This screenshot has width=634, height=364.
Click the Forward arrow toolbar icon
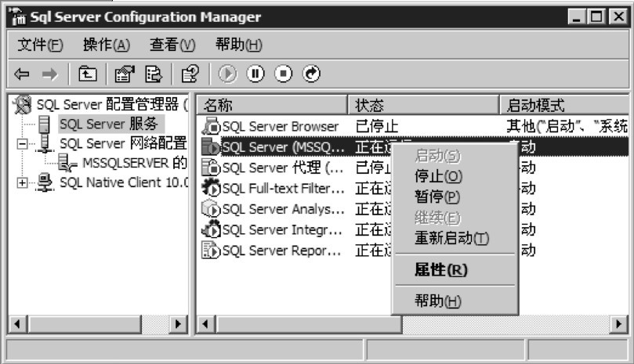(49, 74)
